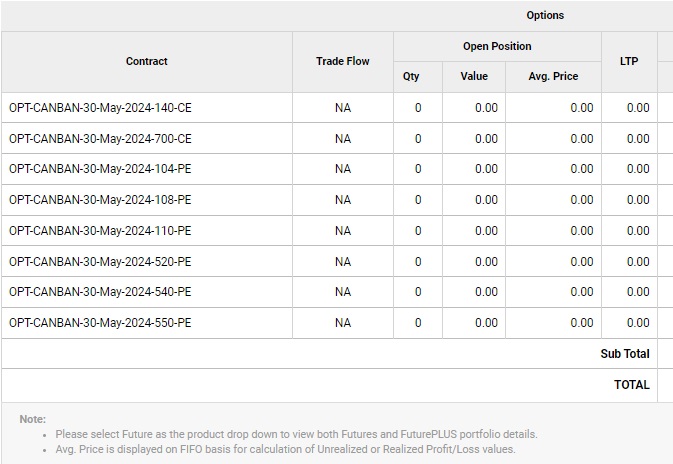Click the Value column header

tap(474, 77)
